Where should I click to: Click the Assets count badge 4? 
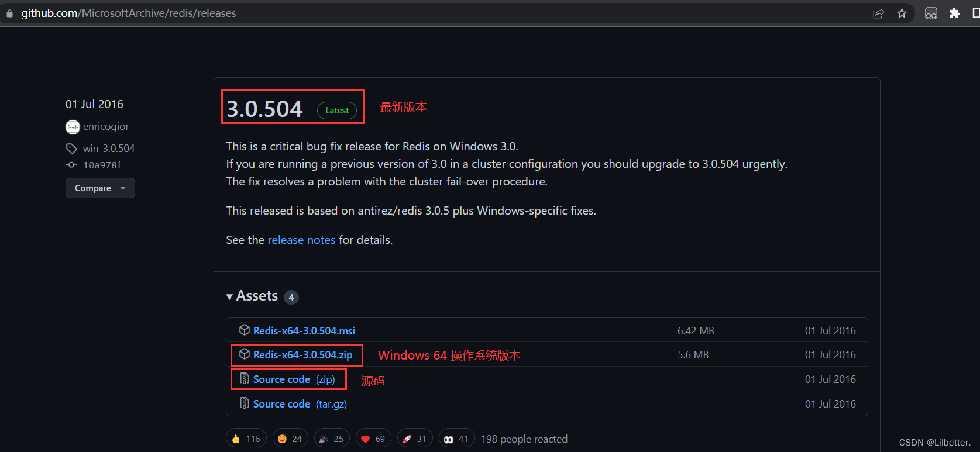pos(291,297)
